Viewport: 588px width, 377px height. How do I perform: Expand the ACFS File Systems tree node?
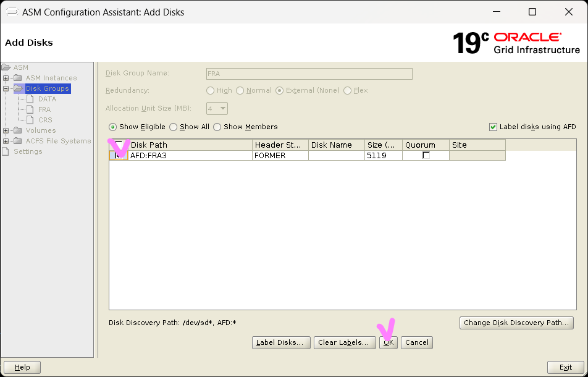pos(6,141)
